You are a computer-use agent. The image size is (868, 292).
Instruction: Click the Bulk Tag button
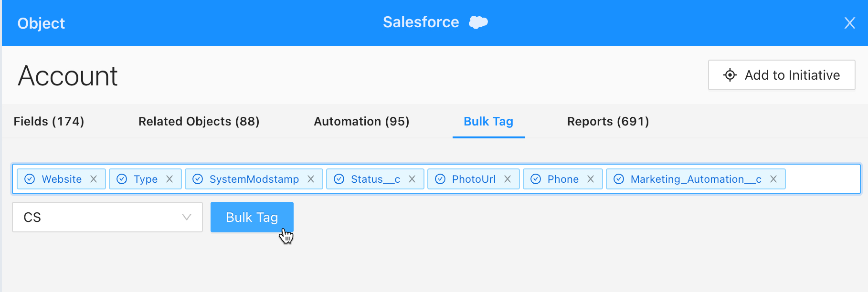point(252,217)
